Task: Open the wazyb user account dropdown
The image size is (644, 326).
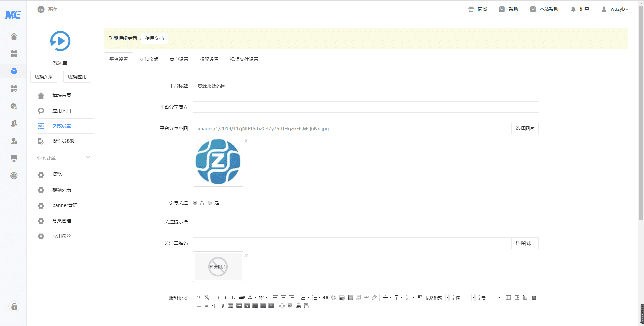Action: point(614,9)
